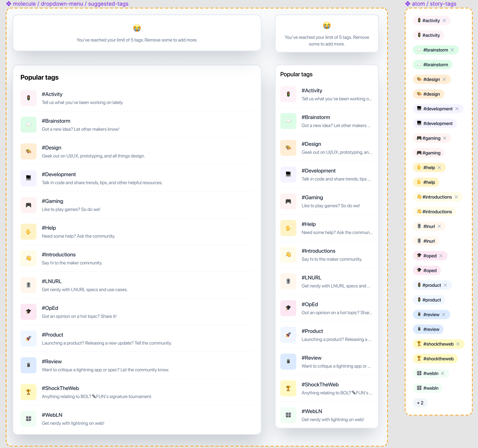Click the #gaming tag chip without an X
Viewport: 478px width, 448px height.
(429, 153)
